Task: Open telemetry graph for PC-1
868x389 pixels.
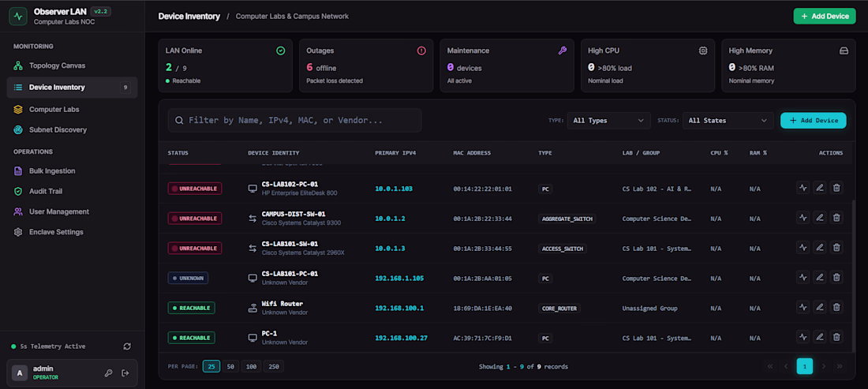Action: tap(803, 338)
